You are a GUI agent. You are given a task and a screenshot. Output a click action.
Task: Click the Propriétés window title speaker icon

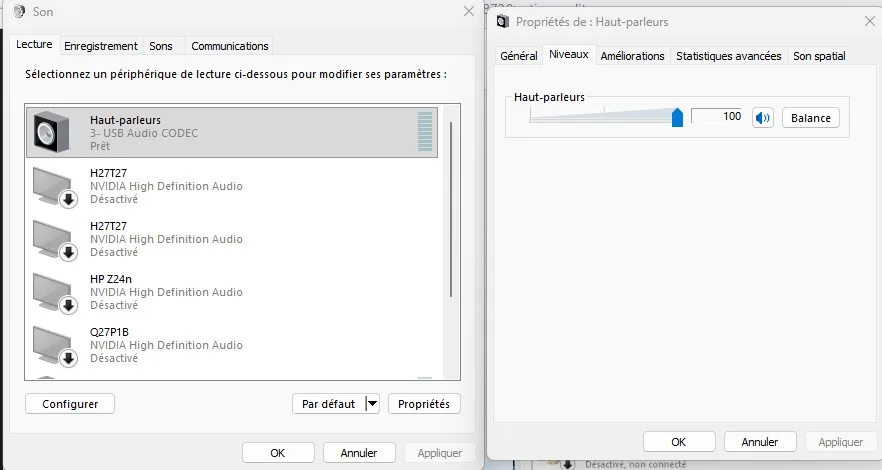[x=502, y=21]
